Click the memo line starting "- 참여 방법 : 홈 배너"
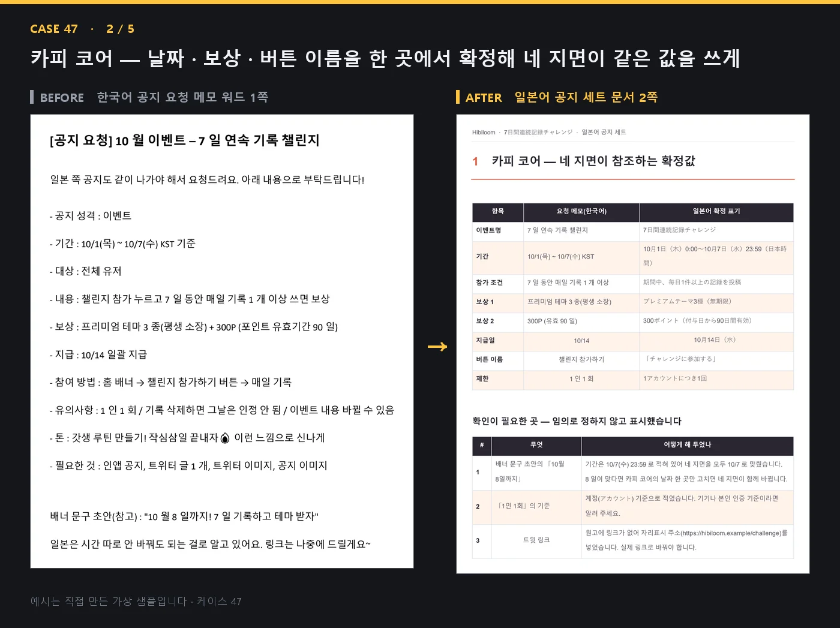The image size is (840, 628). (x=170, y=382)
